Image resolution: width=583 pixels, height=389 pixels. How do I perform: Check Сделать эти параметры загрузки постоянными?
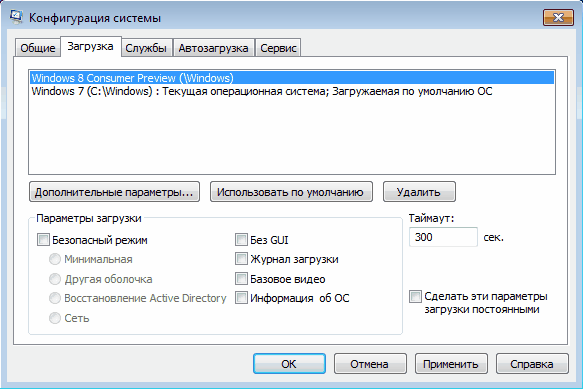tap(415, 296)
